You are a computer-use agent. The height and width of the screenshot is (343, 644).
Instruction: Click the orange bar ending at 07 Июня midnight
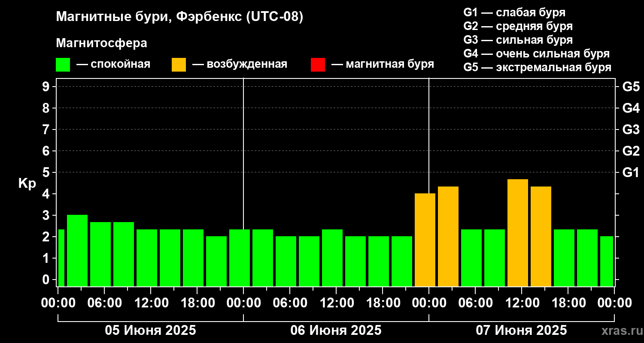(x=425, y=240)
